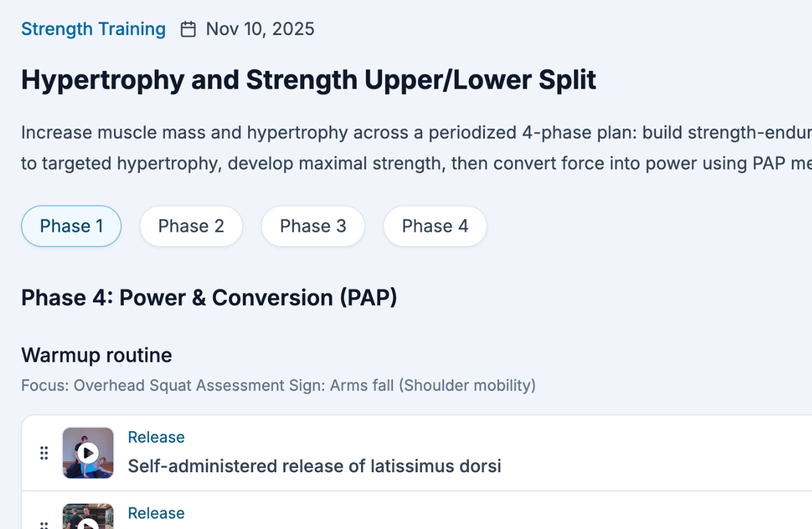
Task: Open Self-administered release of latissimus dorsi
Action: [314, 466]
